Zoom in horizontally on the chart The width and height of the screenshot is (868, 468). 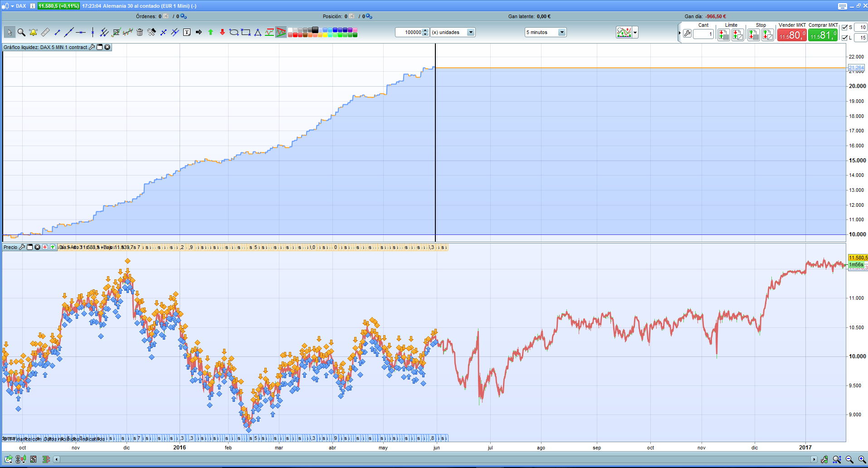(862, 459)
